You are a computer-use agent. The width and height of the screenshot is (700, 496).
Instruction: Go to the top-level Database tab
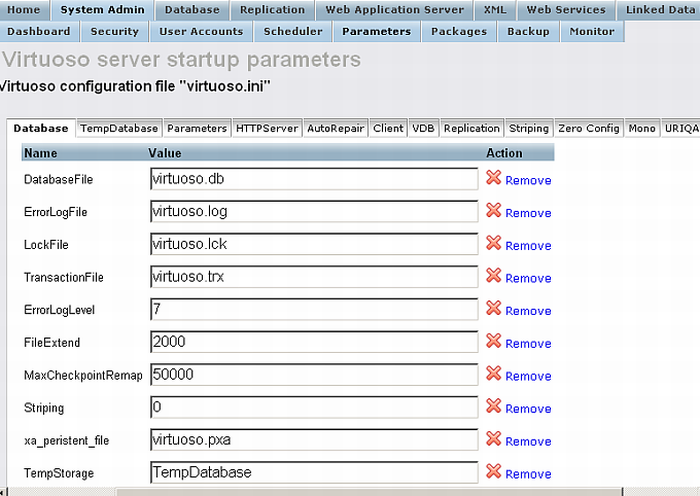coord(192,10)
